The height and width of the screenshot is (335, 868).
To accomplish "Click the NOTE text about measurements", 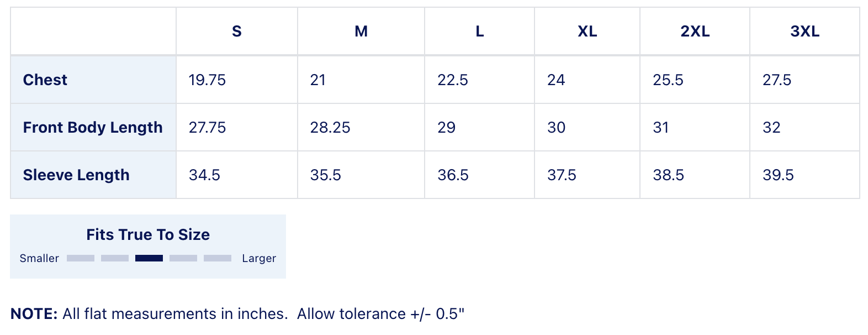I will pyautogui.click(x=237, y=314).
